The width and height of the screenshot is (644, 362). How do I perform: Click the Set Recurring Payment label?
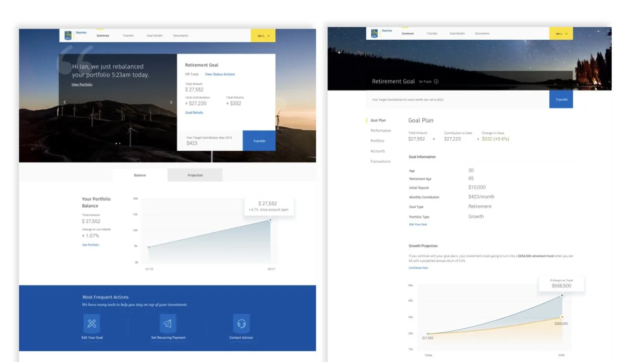click(x=168, y=337)
